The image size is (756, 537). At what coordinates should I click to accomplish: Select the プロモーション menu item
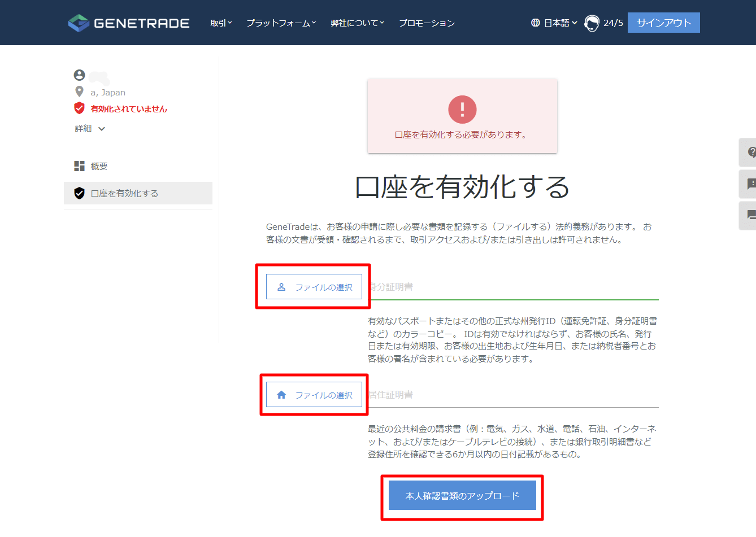tap(427, 23)
